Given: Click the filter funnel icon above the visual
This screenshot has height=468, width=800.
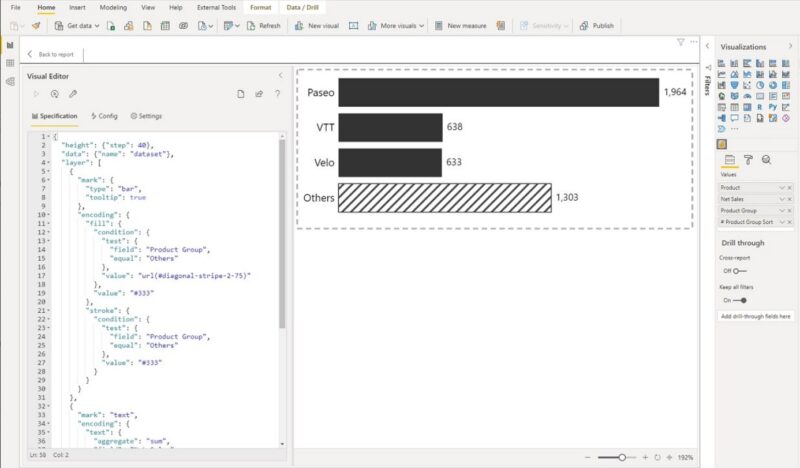Looking at the screenshot, I should 680,42.
